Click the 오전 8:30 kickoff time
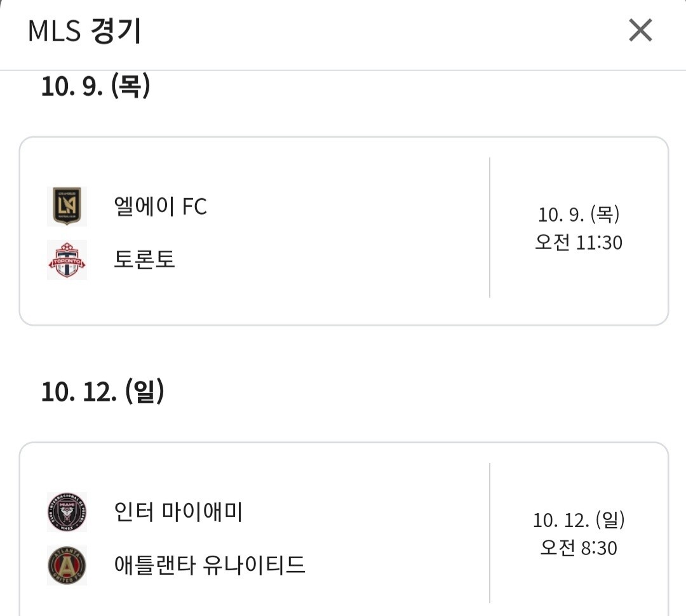686x616 pixels. (579, 547)
